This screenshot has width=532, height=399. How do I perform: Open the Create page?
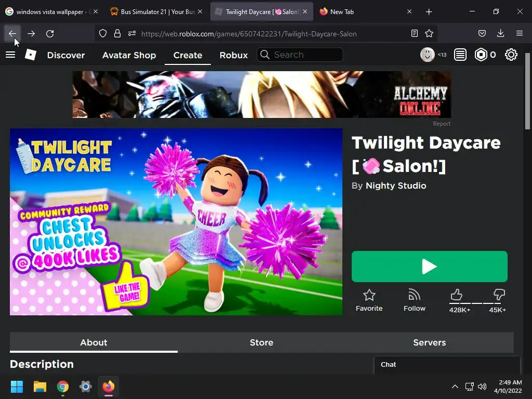[188, 55]
